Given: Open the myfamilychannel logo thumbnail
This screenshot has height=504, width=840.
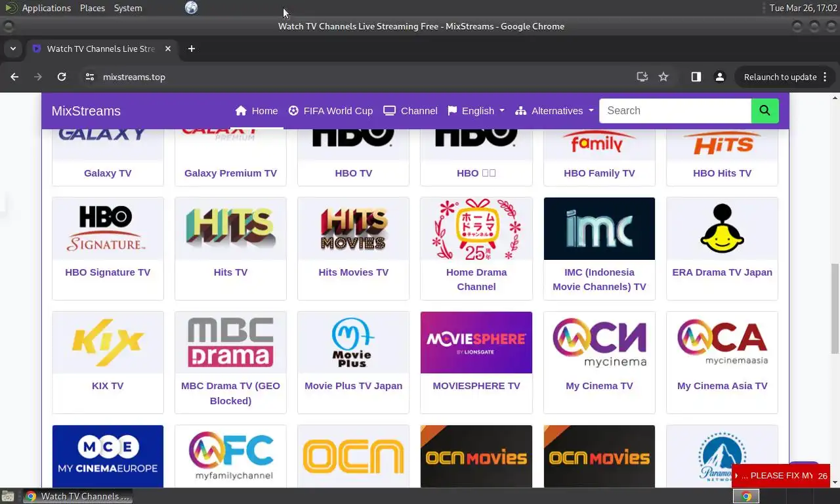Looking at the screenshot, I should (x=230, y=456).
